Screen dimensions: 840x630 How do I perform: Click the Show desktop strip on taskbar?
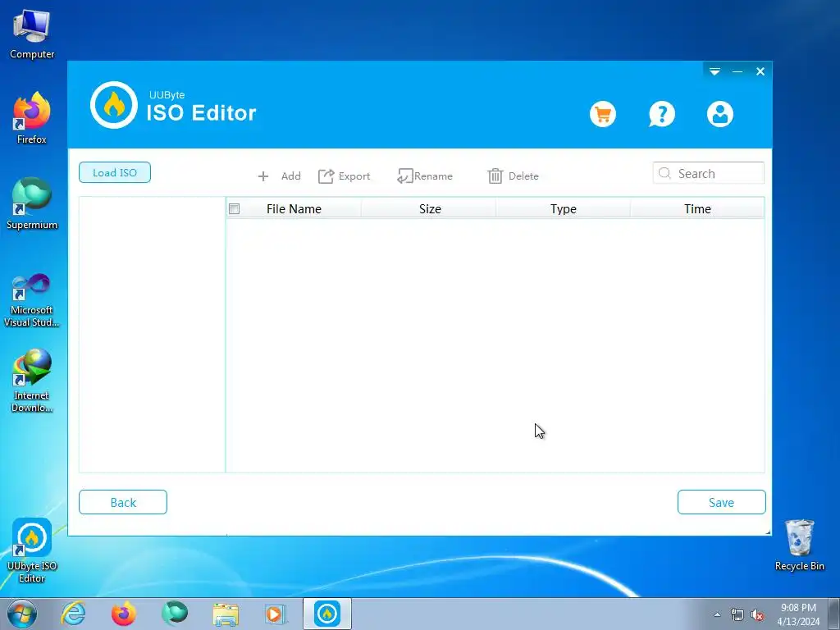[834, 614]
